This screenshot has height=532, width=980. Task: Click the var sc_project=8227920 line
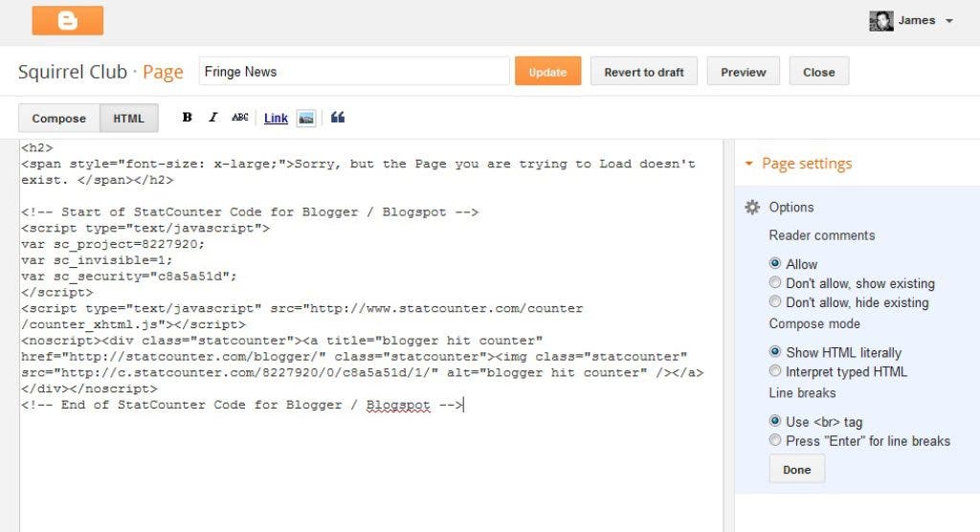click(x=113, y=244)
